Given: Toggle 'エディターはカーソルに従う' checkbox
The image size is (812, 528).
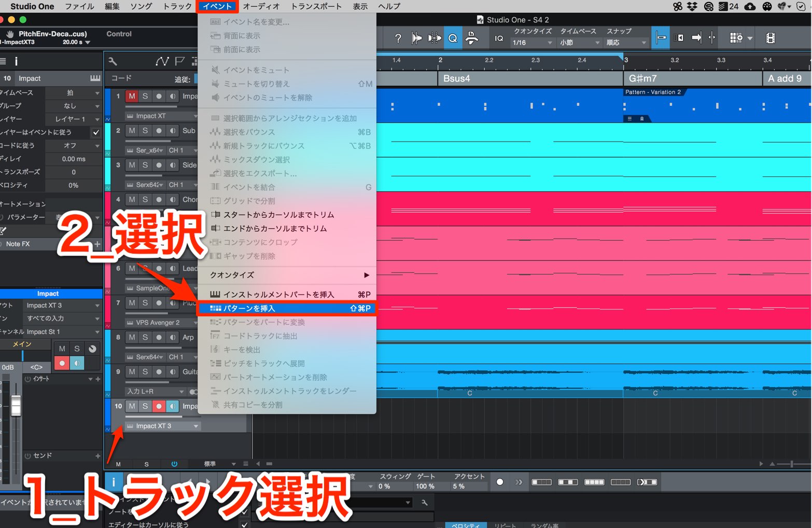Looking at the screenshot, I should pos(244,524).
